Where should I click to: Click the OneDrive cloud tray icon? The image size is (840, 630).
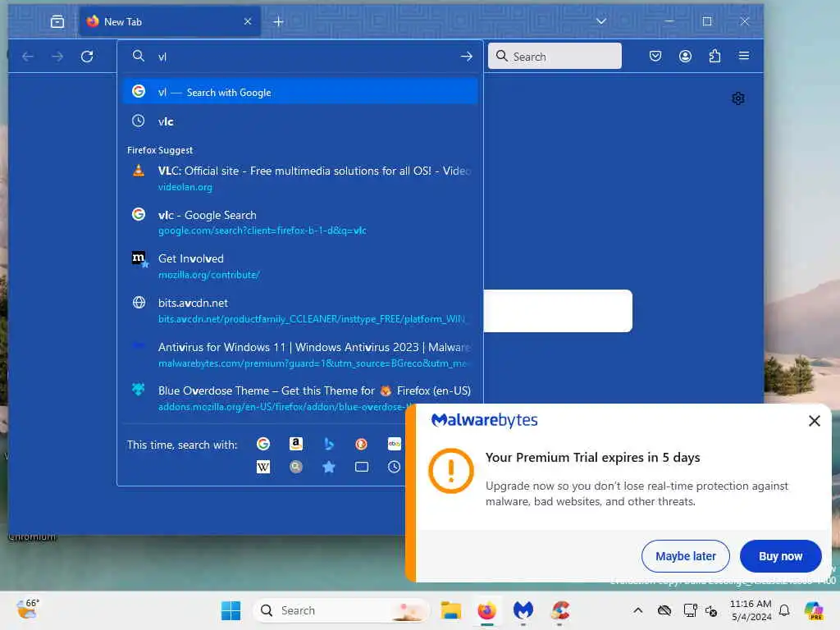[x=664, y=610]
